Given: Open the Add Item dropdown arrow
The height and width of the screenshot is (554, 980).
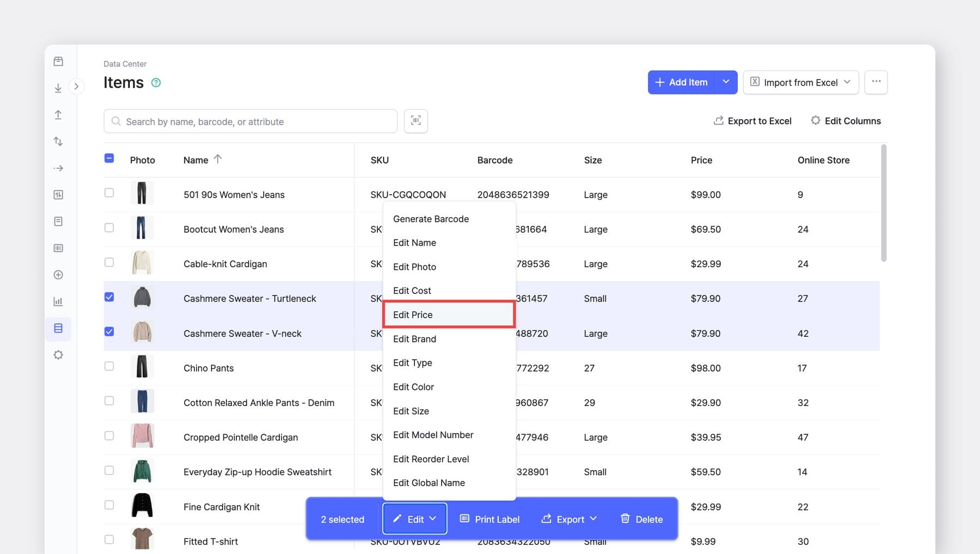Looking at the screenshot, I should point(726,82).
